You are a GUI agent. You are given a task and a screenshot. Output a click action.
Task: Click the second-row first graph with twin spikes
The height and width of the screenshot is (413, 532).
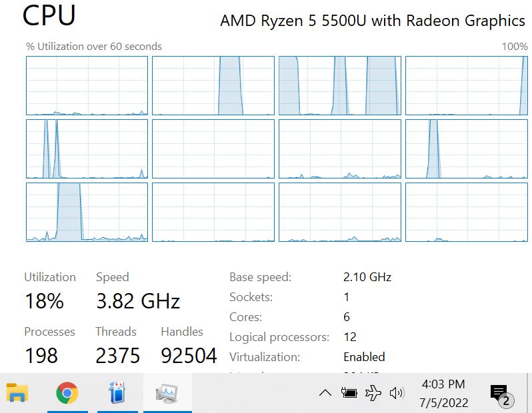pos(87,149)
